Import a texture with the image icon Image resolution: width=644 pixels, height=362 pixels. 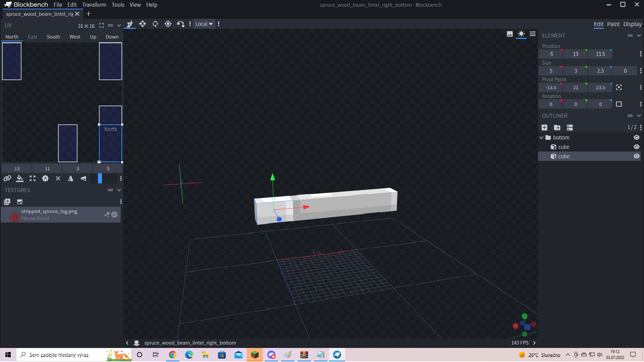point(20,201)
